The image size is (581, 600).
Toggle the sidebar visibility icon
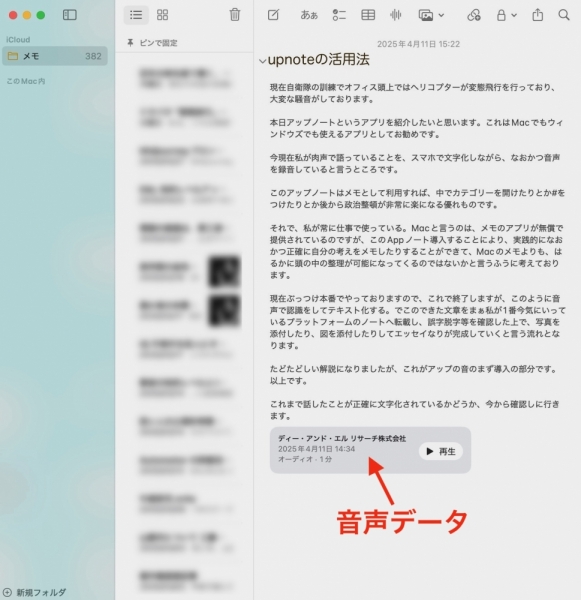tap(70, 15)
